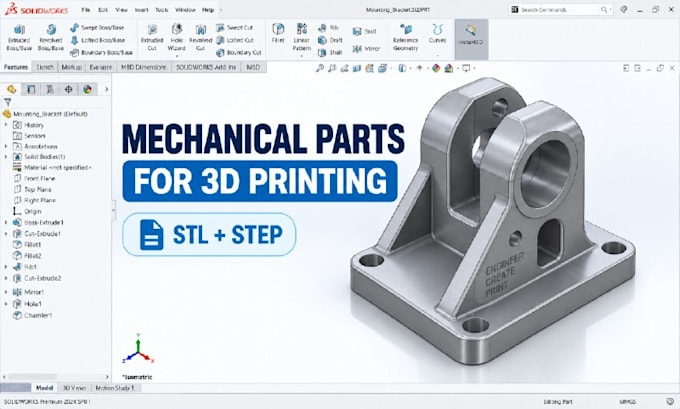Select Chamfer1 in the feature tree
Viewport: 680px width, 409px height.
33,315
